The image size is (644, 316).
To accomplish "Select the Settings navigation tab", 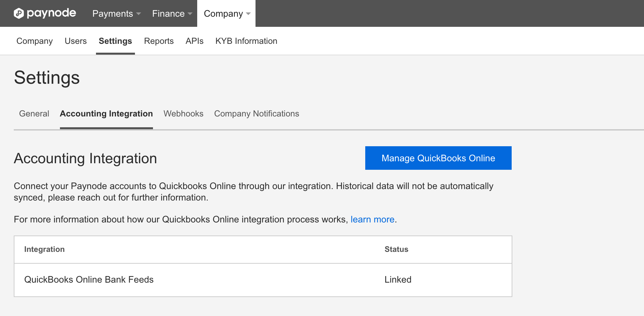I will (115, 41).
